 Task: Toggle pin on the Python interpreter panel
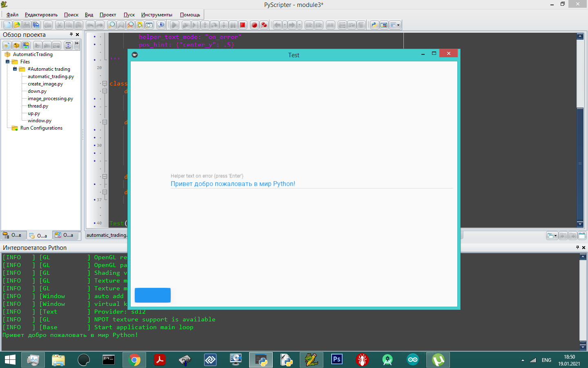577,247
